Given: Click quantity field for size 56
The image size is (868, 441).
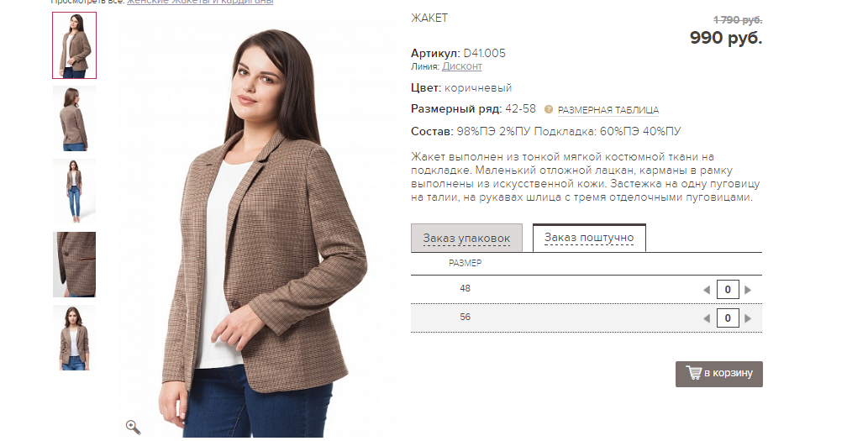Looking at the screenshot, I should pos(728,318).
